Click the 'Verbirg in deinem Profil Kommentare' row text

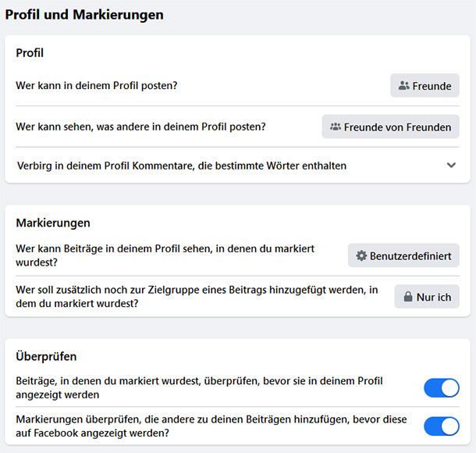click(x=181, y=166)
